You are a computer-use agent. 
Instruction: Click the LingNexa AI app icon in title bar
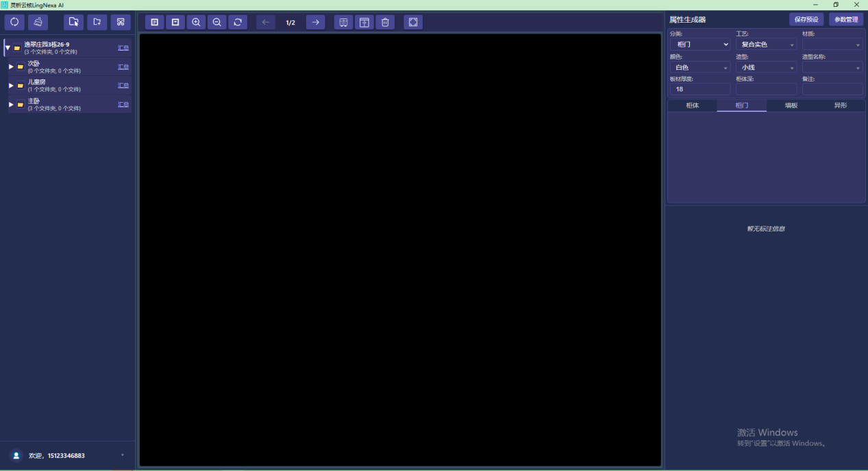[5, 5]
